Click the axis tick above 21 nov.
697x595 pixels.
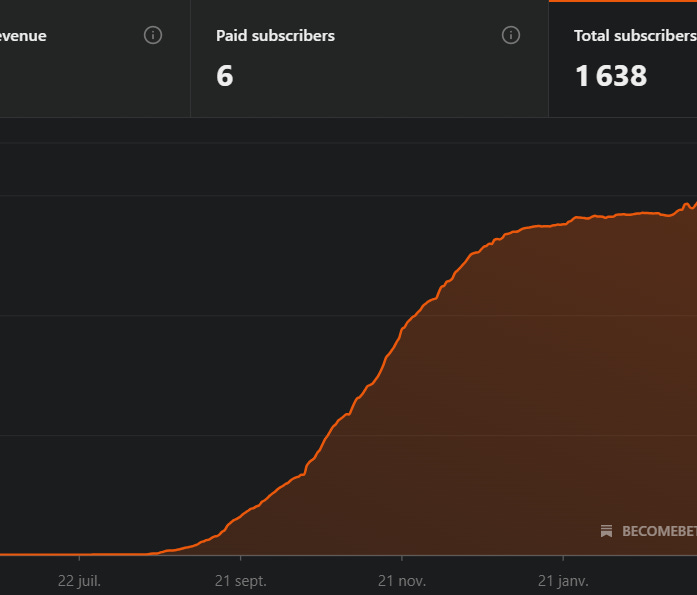[402, 558]
